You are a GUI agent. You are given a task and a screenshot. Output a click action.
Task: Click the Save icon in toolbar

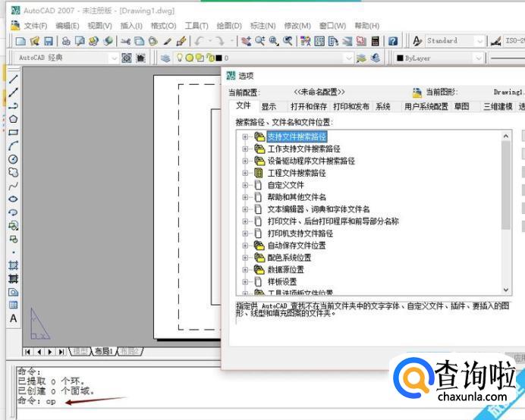pyautogui.click(x=49, y=41)
